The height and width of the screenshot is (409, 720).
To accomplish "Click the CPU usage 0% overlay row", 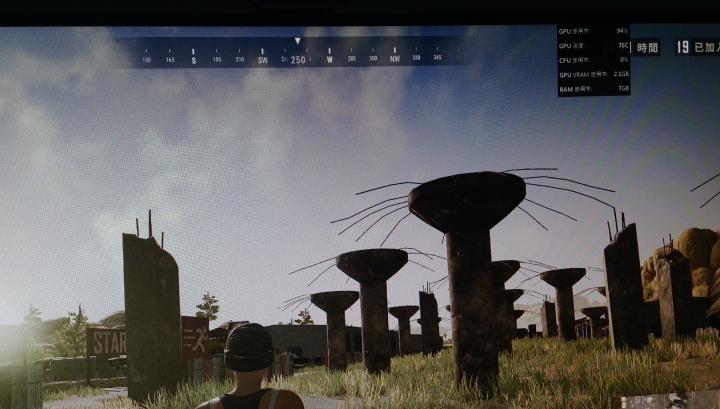I will pos(593,60).
